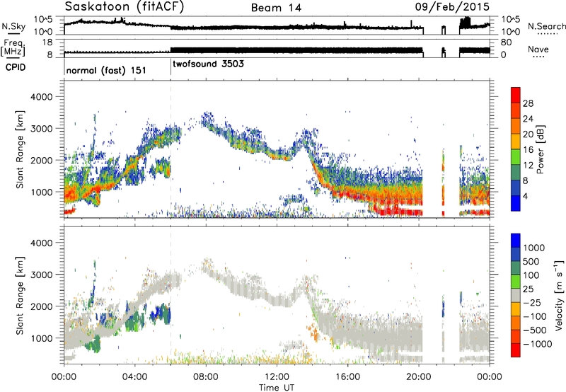
Task: Click the '12' tick on Power colorbar
Action: tap(528, 166)
